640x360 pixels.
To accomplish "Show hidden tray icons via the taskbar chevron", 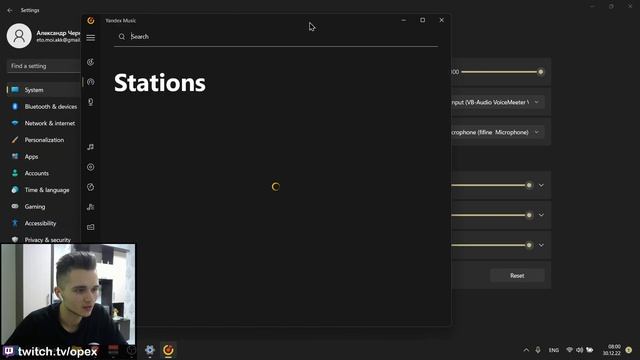I will pyautogui.click(x=526, y=350).
